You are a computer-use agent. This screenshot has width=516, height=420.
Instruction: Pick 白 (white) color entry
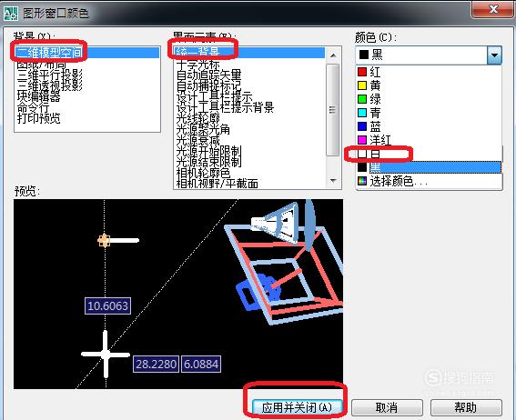coord(430,154)
